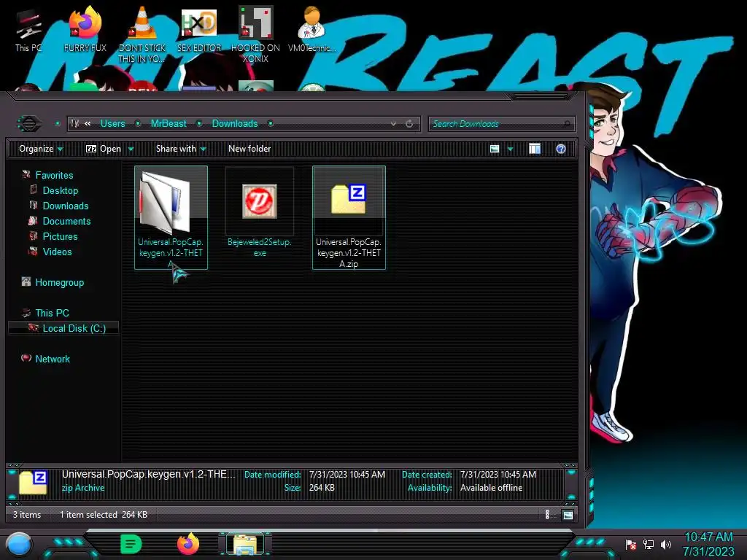This screenshot has width=747, height=560.
Task: Click the change view icon
Action: pyautogui.click(x=495, y=149)
